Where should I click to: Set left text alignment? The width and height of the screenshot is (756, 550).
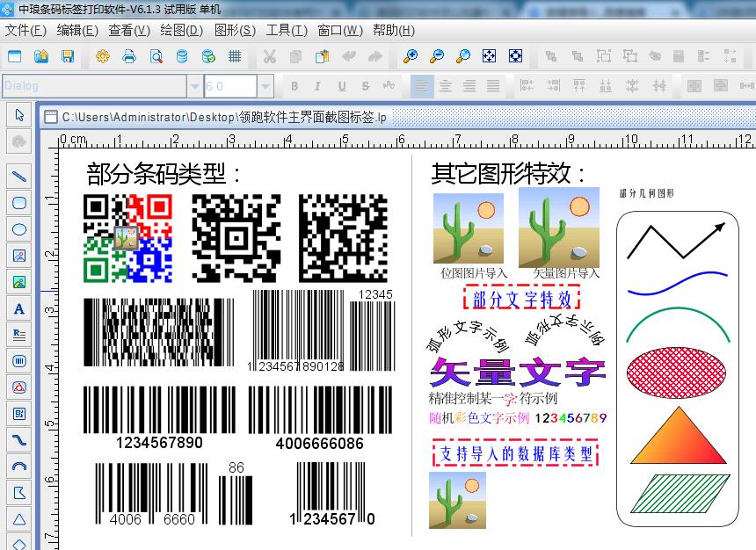pyautogui.click(x=421, y=86)
